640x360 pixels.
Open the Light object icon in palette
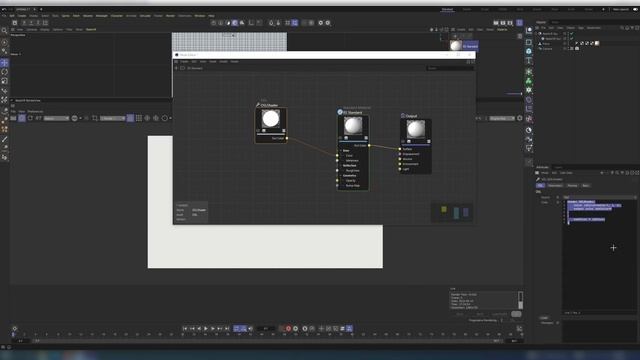[529, 148]
